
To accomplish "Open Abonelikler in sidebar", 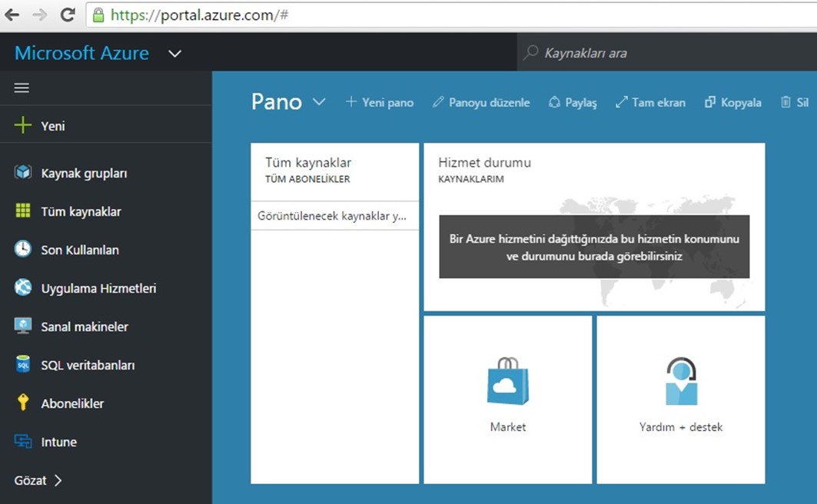I will [72, 403].
